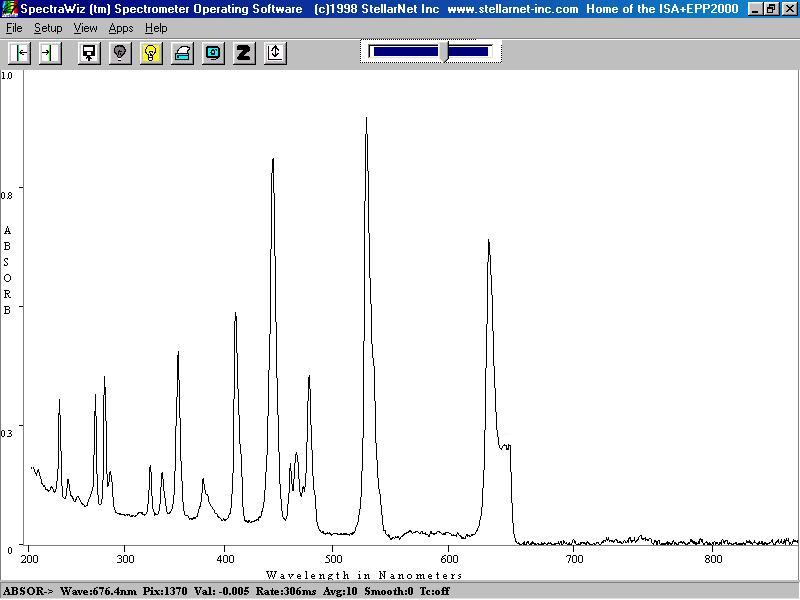Click the monitor snapshot toolbar icon
Screen dimensions: 800x600
click(213, 53)
